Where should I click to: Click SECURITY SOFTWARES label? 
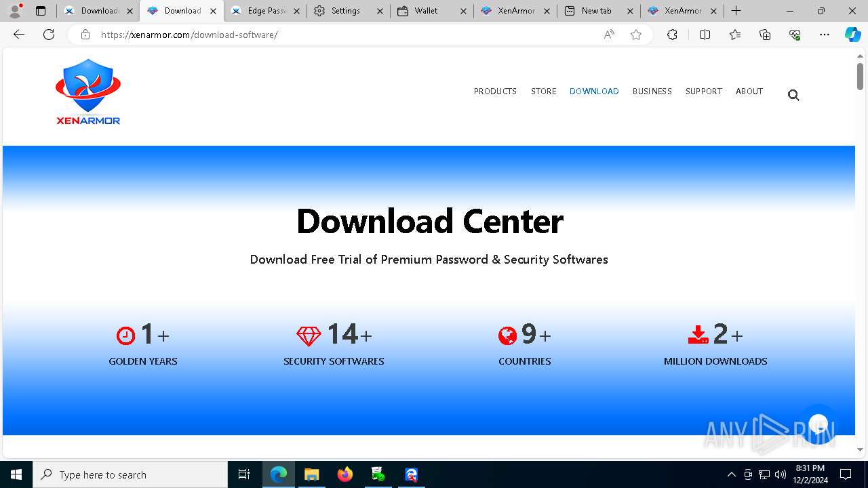pos(334,361)
